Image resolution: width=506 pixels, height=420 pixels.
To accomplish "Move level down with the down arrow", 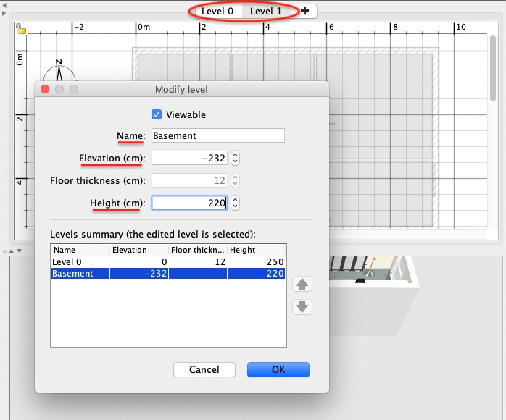I will (303, 306).
